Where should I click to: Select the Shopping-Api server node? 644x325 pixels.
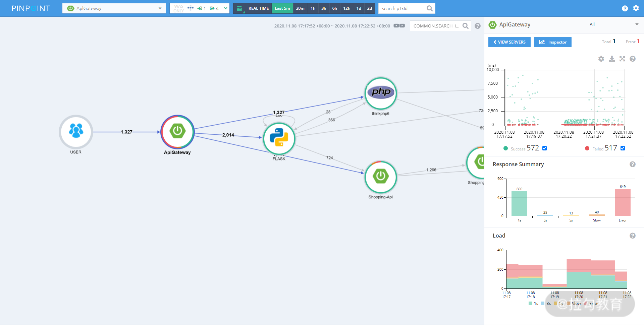click(x=381, y=177)
